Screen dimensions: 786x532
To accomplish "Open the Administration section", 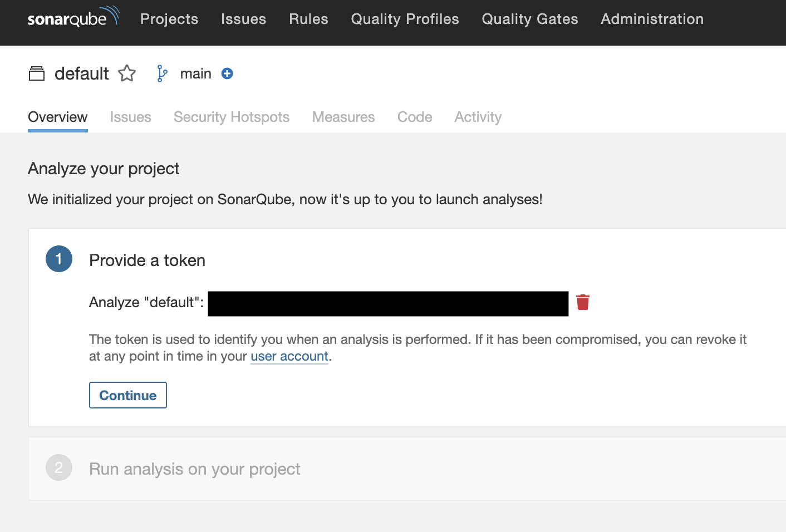I will click(652, 19).
